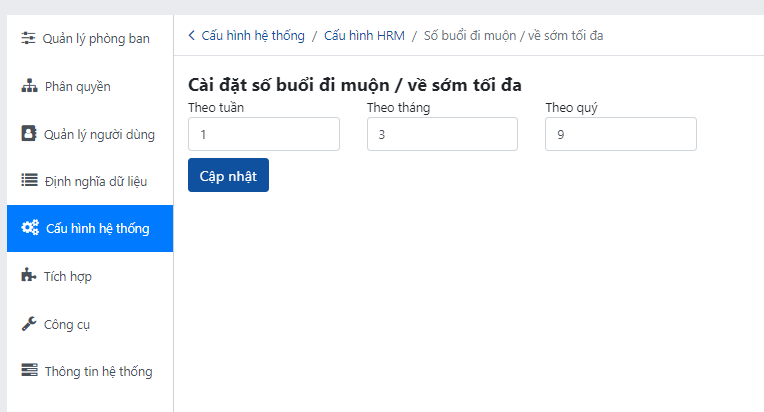Focus the Theo tháng input field
The image size is (764, 412).
click(442, 134)
